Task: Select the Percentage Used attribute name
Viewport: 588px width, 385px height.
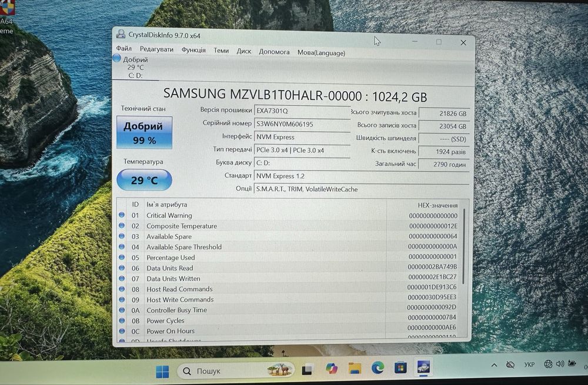Action: (x=171, y=257)
